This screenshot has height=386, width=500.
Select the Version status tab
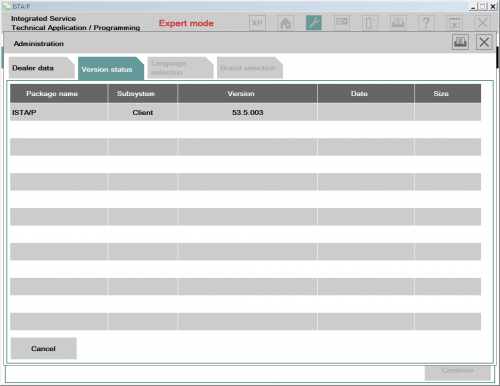pyautogui.click(x=111, y=69)
